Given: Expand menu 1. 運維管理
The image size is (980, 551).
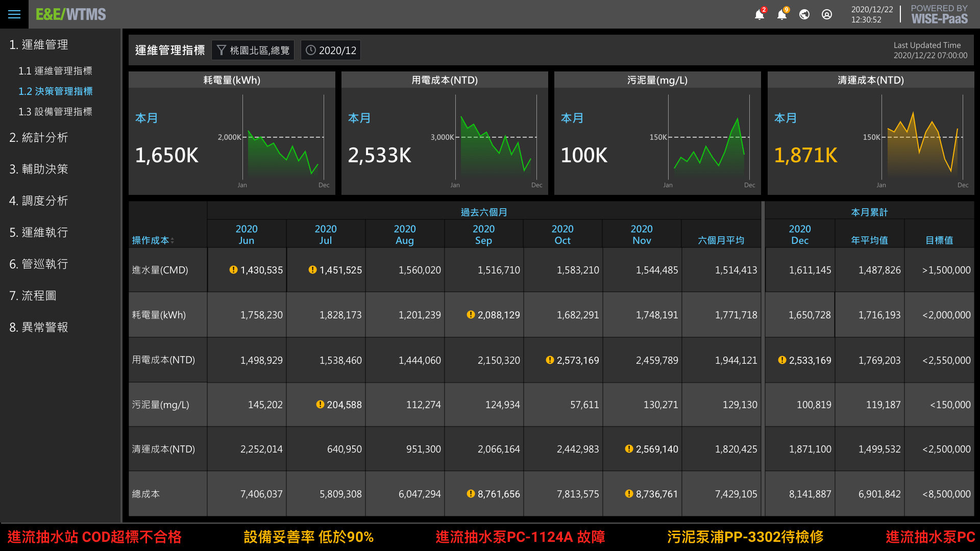Looking at the screenshot, I should tap(39, 44).
